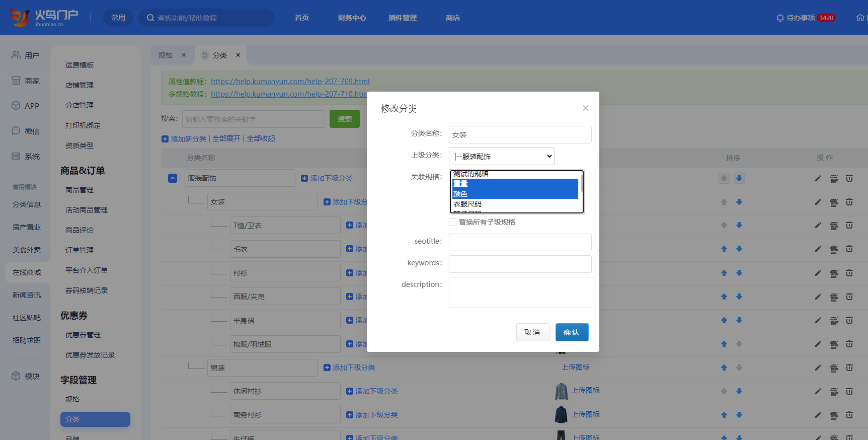Click the search magnifier icon in top bar

[x=150, y=18]
